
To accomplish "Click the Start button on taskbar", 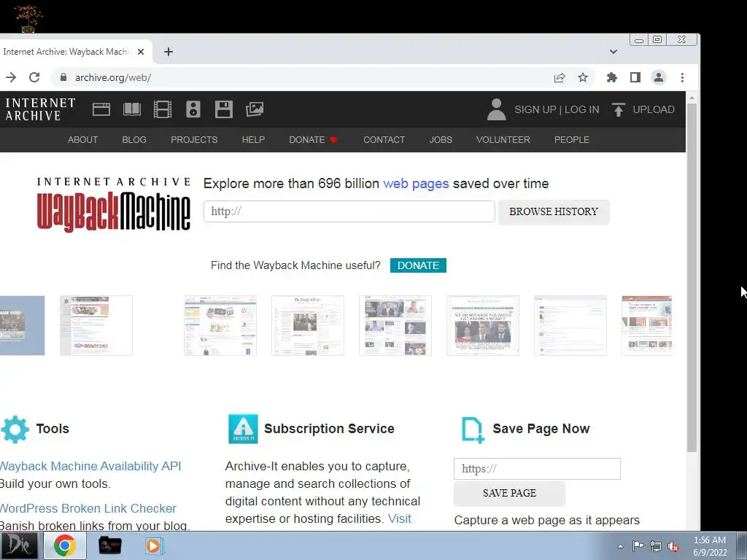I will (x=20, y=545).
